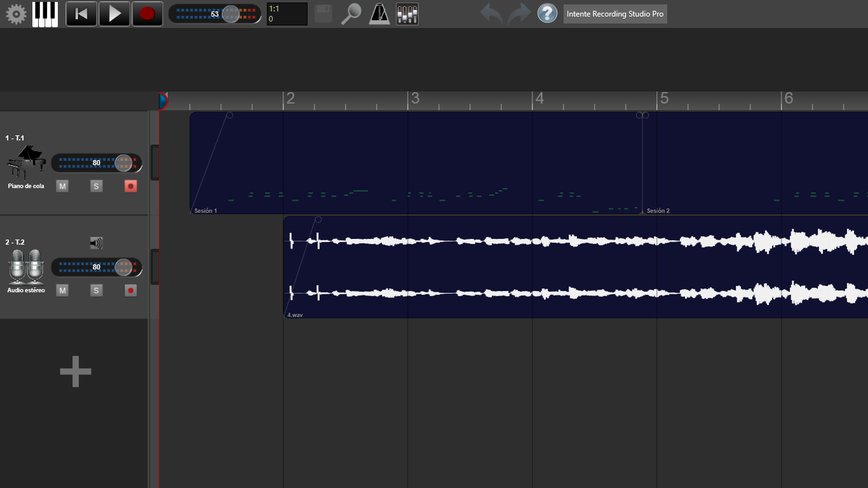Click the Audio estéreo label
Screen dimensions: 868x488
point(26,290)
